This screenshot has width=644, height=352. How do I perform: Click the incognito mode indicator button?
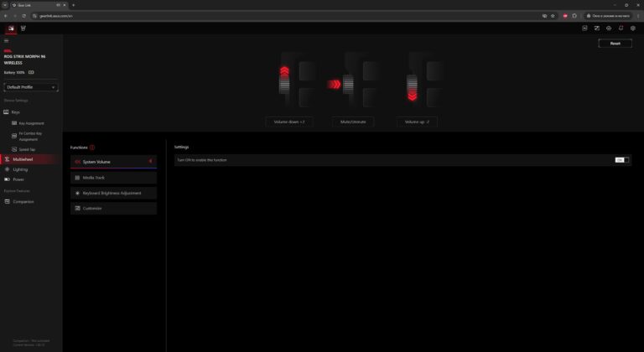coord(608,16)
